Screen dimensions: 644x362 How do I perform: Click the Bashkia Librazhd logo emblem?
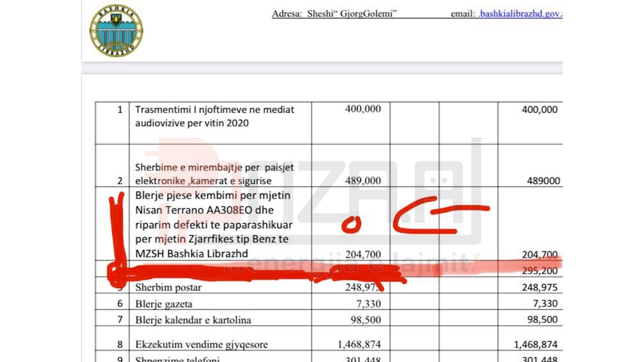pos(116,30)
